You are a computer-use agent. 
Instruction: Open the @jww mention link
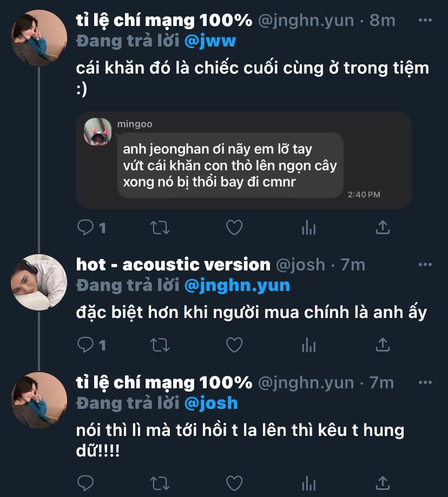coord(210,41)
